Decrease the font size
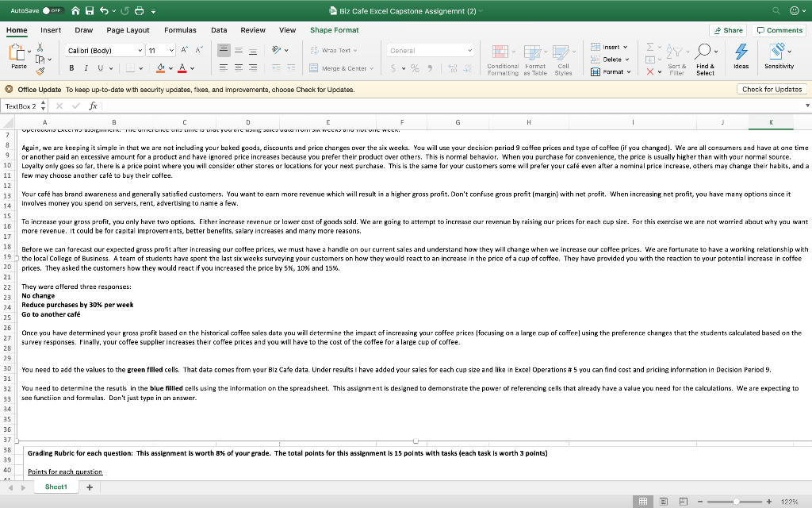Screen dimensions: 812x508 click(199, 50)
